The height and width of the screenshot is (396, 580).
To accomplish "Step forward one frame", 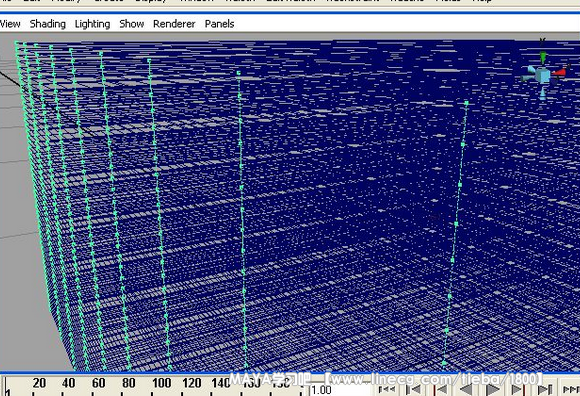I will coord(544,390).
